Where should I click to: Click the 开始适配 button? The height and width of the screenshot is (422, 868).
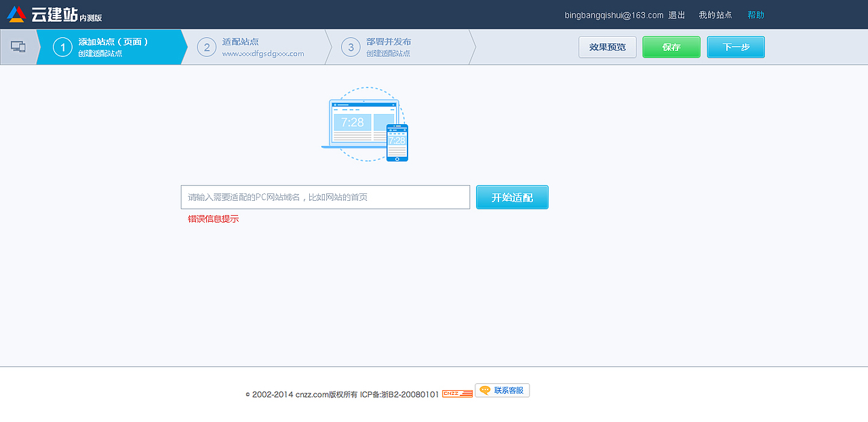(x=512, y=197)
